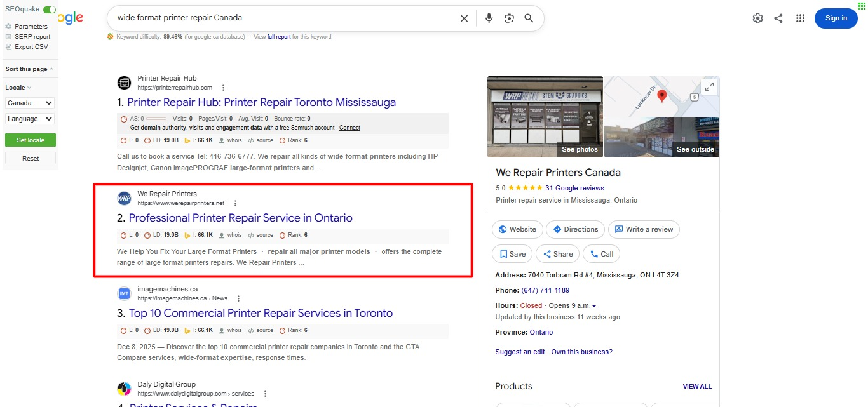Open Printer Repair Hub Toronto Mississauga result
The image size is (868, 407).
pos(261,102)
